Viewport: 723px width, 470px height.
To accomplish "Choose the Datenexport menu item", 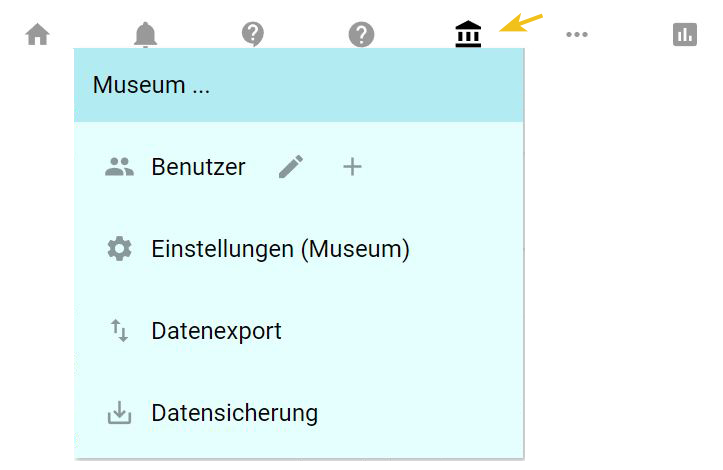I will (x=216, y=331).
